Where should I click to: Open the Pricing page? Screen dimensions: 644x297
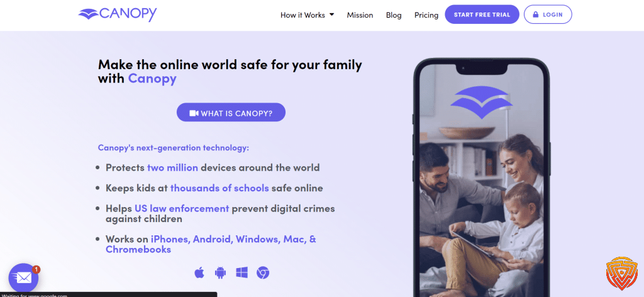coord(426,15)
